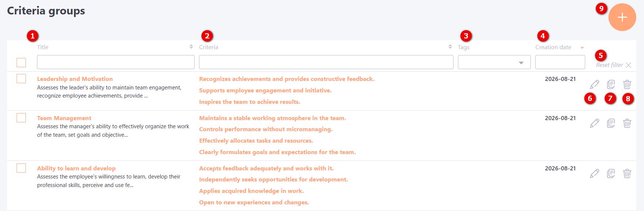The image size is (644, 211).
Task: Sort by the Criteria column arrows
Action: pos(450,47)
